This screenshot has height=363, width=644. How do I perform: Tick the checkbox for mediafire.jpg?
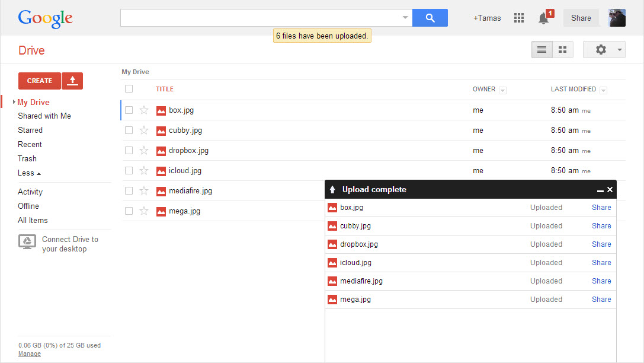[x=129, y=191]
